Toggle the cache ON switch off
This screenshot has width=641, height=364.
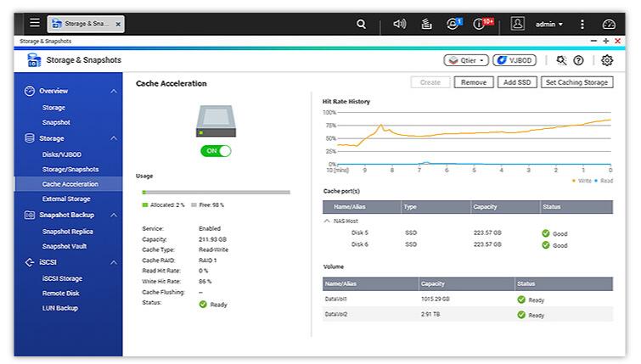click(x=216, y=151)
